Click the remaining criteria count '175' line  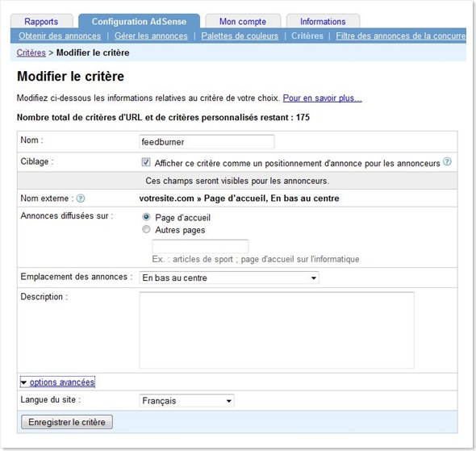tap(163, 118)
